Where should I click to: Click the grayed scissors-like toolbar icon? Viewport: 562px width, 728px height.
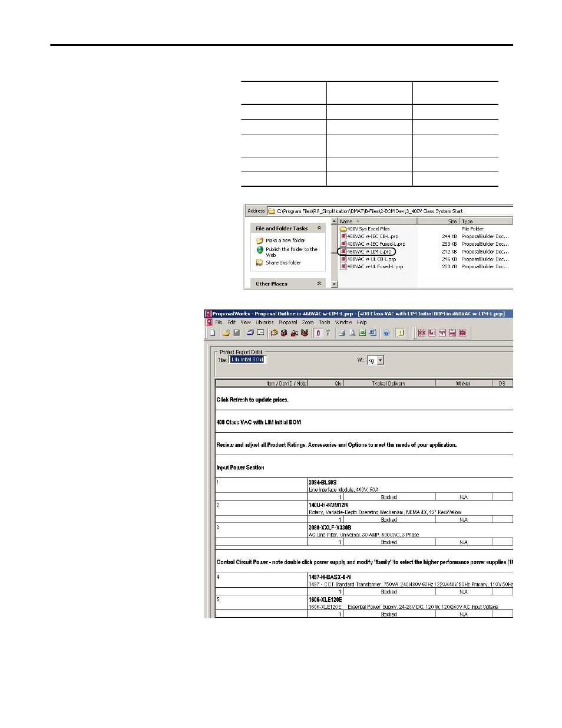click(328, 333)
